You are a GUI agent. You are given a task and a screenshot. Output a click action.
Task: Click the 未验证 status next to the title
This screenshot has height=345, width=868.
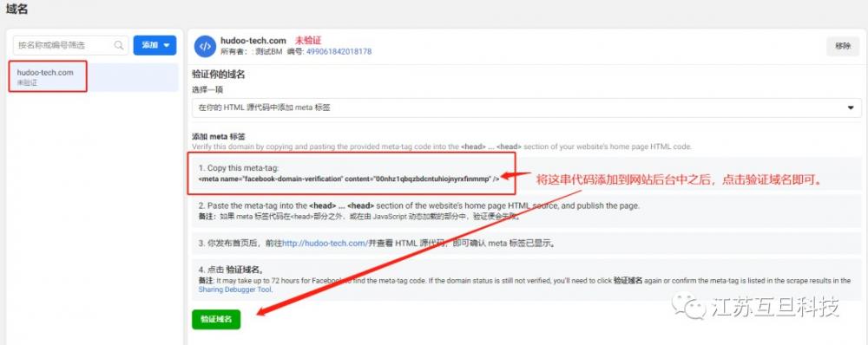pyautogui.click(x=308, y=41)
